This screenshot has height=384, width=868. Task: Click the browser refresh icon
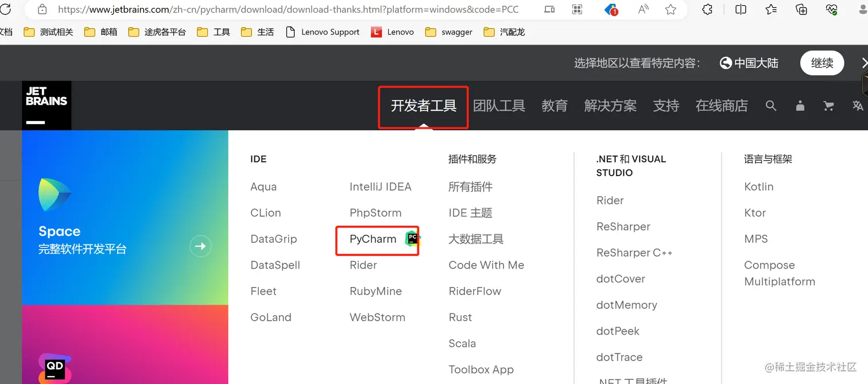5,9
